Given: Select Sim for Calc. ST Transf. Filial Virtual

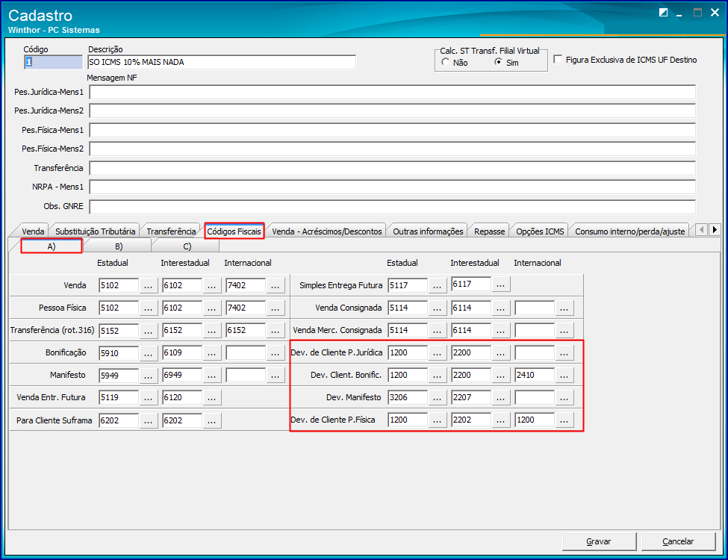Looking at the screenshot, I should [x=506, y=63].
